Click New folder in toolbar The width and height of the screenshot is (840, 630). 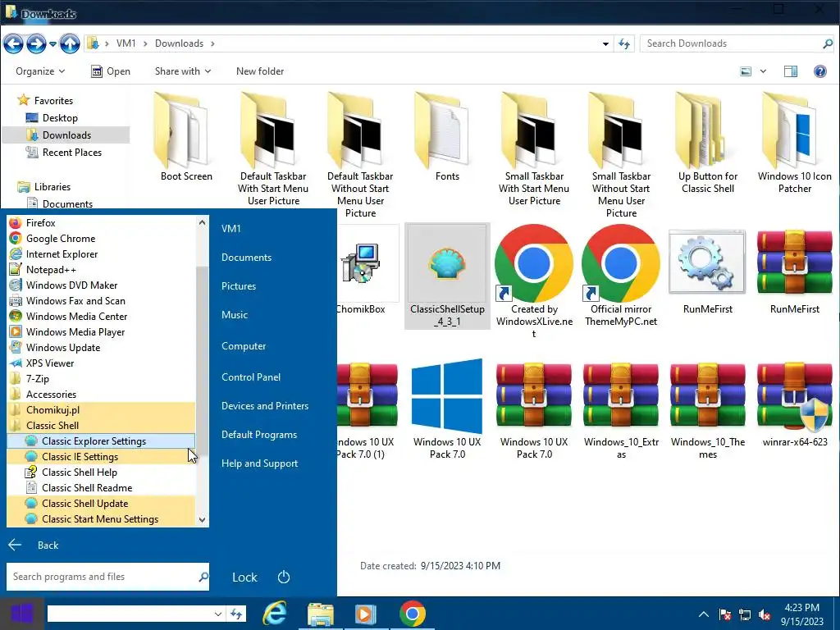coord(260,71)
